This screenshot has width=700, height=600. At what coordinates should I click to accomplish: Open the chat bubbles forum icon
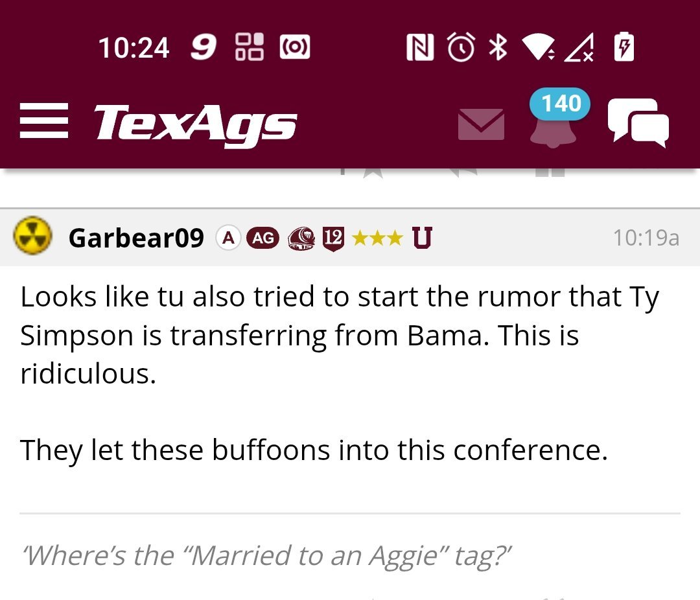pos(638,123)
